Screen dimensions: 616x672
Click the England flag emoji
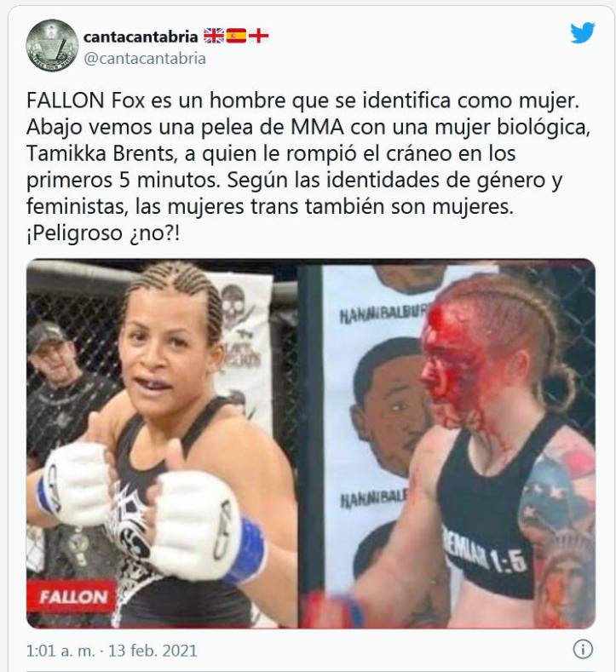coord(258,36)
